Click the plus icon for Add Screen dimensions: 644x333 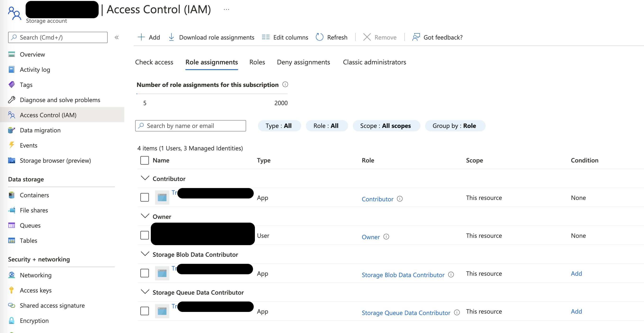pos(141,37)
